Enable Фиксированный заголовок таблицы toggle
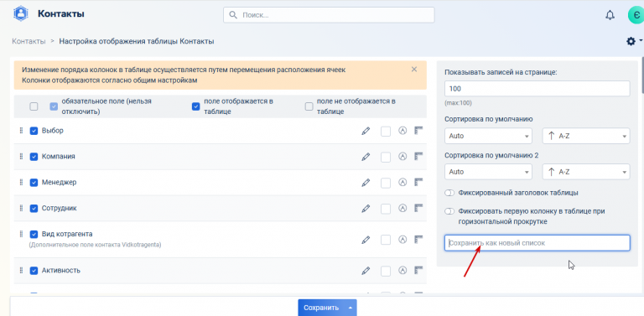The width and height of the screenshot is (644, 316). tap(449, 193)
